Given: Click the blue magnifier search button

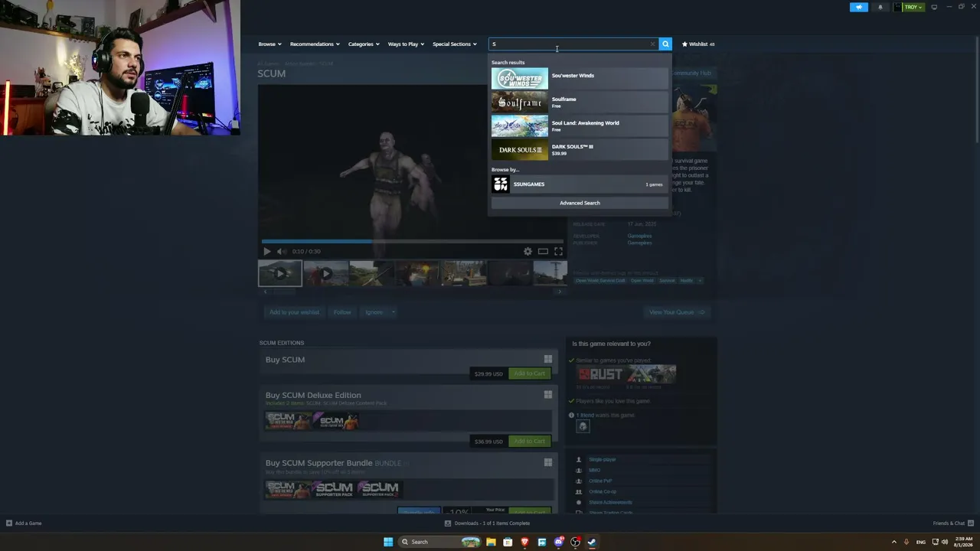Looking at the screenshot, I should (x=665, y=44).
